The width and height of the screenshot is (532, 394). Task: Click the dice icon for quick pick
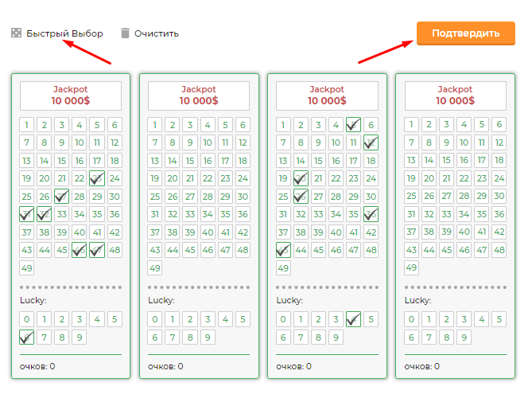click(x=16, y=33)
